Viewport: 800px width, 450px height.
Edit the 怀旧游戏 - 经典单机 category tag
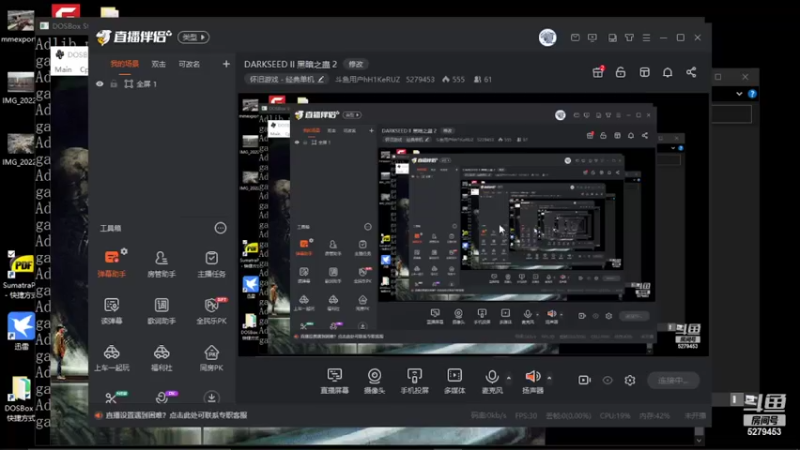pyautogui.click(x=286, y=80)
